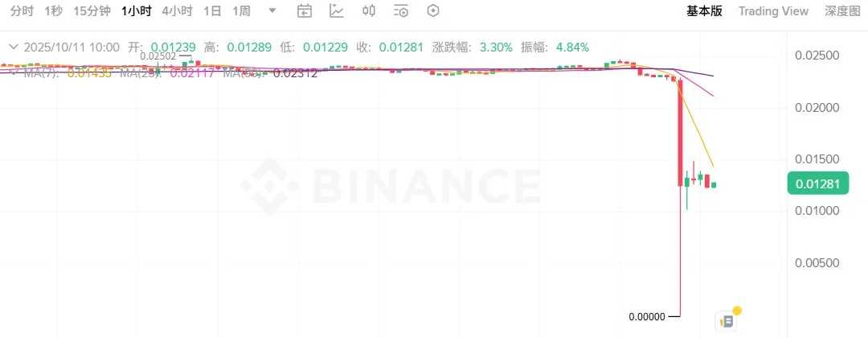Image resolution: width=868 pixels, height=338 pixels.
Task: Select the 1小时 interval
Action: coord(136,10)
